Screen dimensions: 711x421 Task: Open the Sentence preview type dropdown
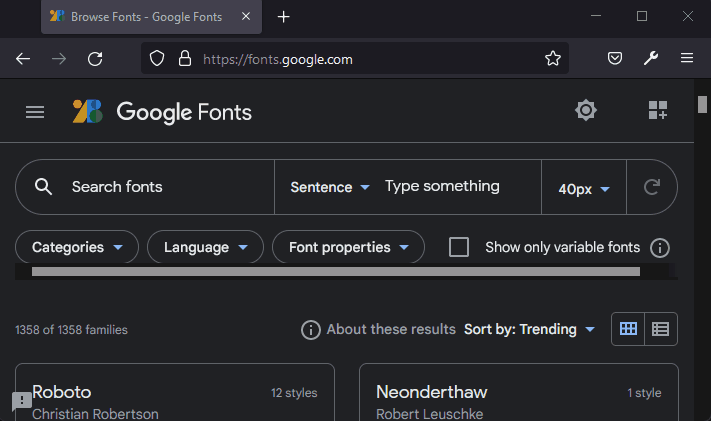(x=330, y=187)
